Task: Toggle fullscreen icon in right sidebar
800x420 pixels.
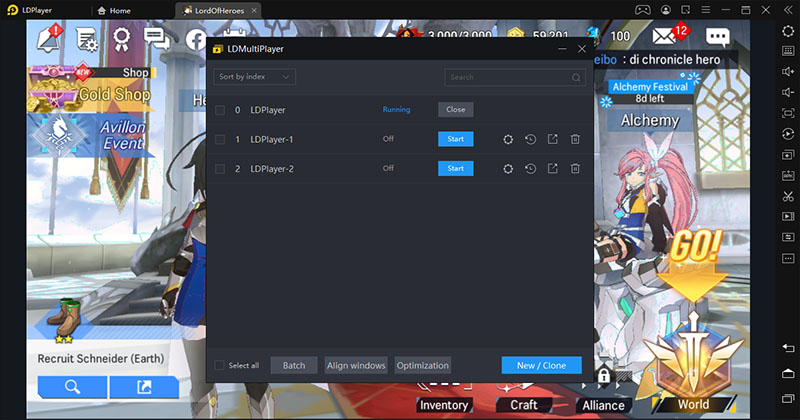Action: coord(788,113)
